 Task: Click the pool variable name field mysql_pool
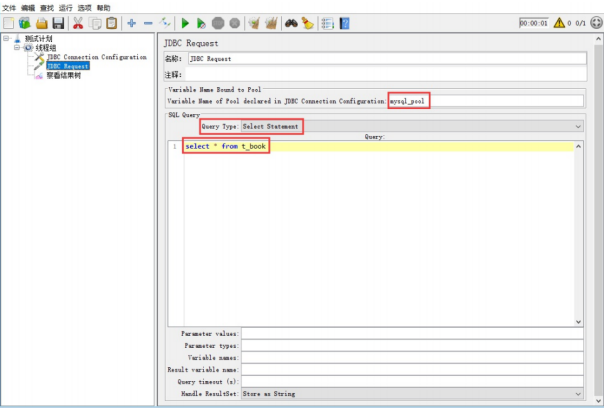click(485, 101)
